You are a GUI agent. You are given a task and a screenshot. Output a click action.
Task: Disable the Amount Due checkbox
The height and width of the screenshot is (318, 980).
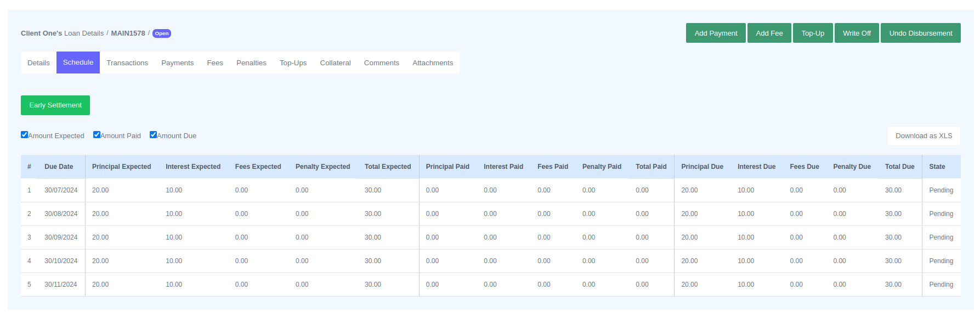tap(154, 135)
